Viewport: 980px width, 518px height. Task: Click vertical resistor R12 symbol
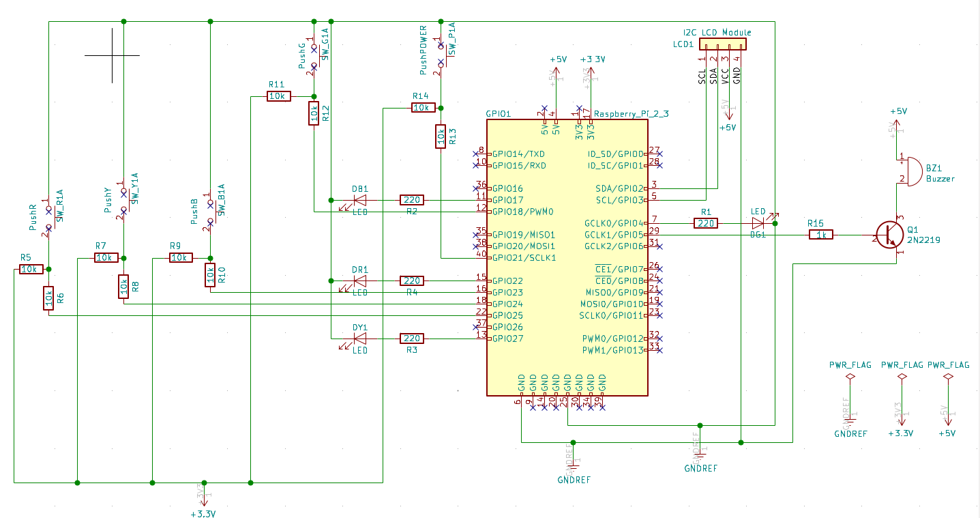pos(314,113)
